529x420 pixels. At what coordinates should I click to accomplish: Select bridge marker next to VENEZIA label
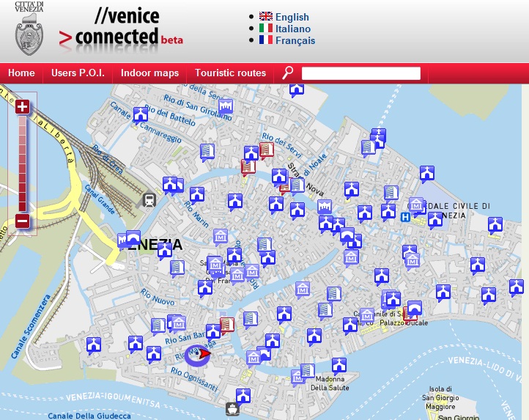[x=133, y=237]
